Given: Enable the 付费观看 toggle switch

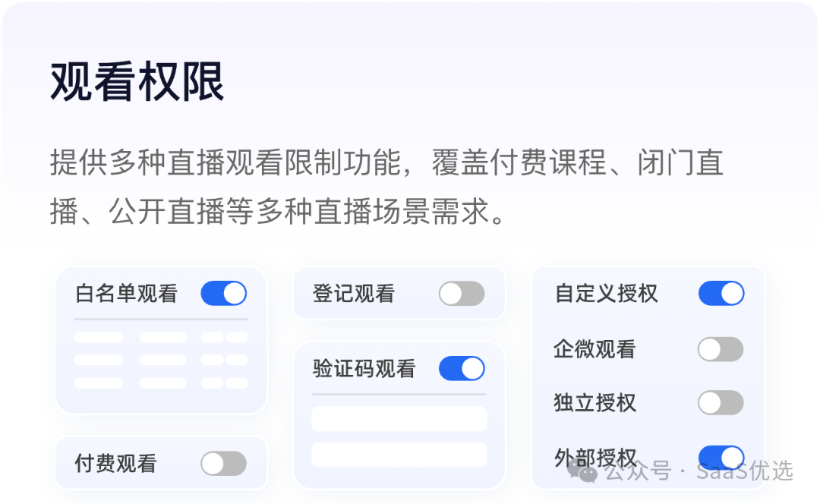Looking at the screenshot, I should coord(223,463).
